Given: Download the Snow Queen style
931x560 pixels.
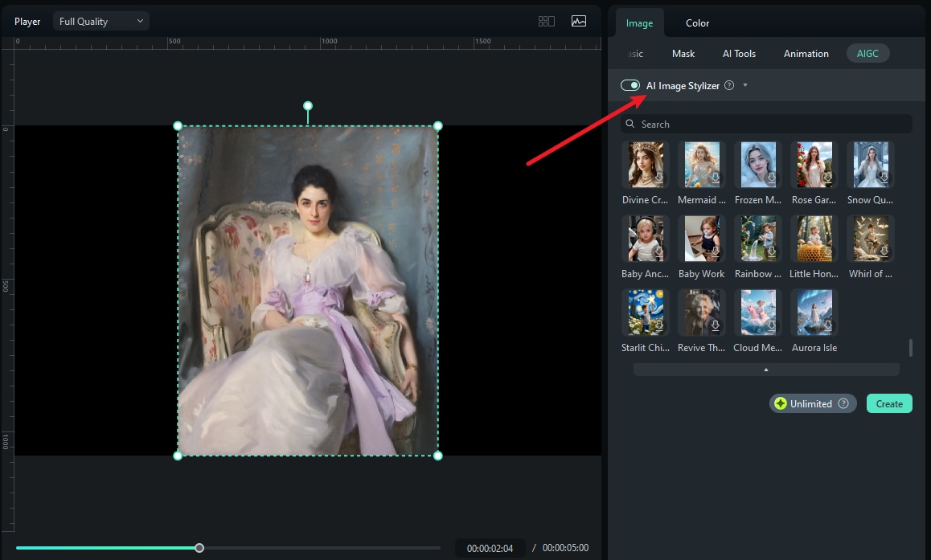Looking at the screenshot, I should (884, 178).
